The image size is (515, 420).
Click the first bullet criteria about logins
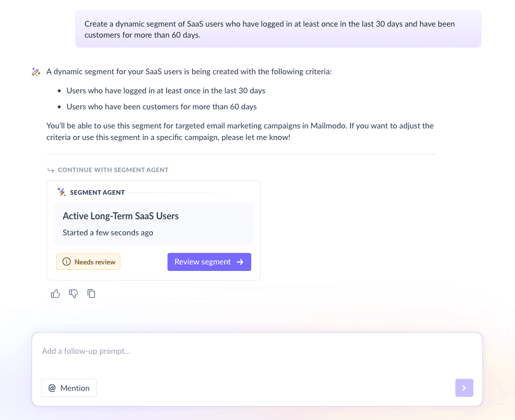click(x=166, y=90)
